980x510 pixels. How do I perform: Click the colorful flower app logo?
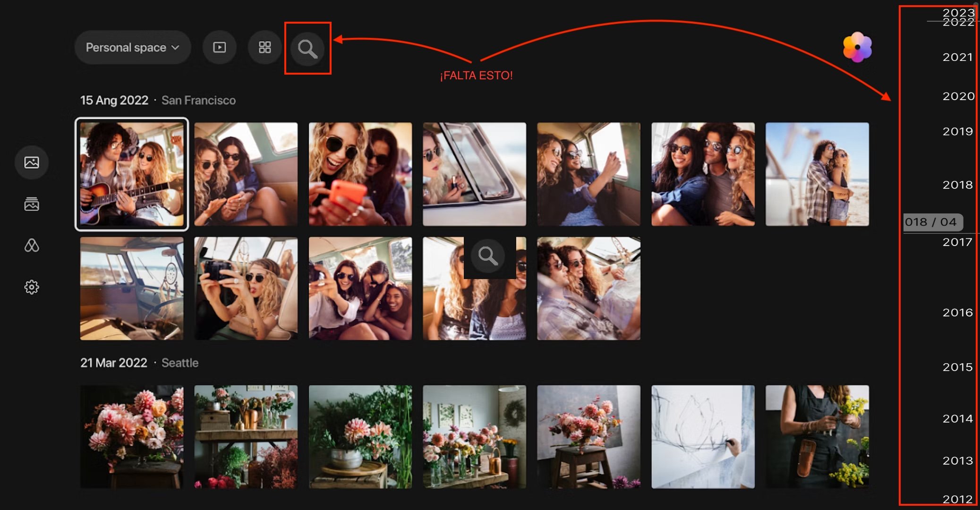[x=857, y=47]
